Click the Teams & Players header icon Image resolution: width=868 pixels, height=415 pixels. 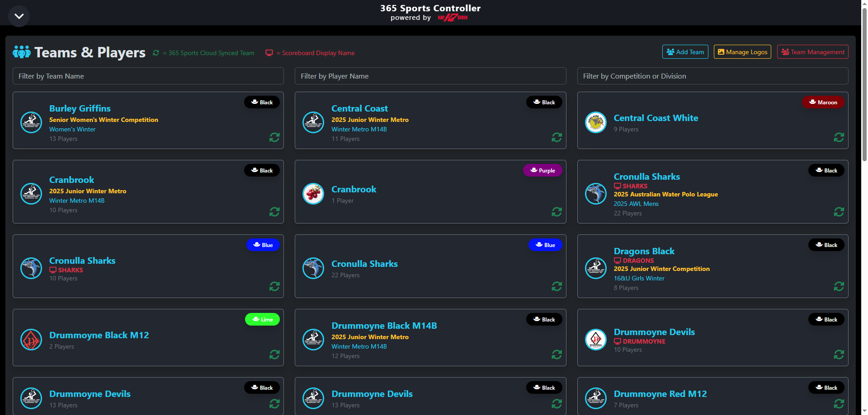(x=21, y=52)
